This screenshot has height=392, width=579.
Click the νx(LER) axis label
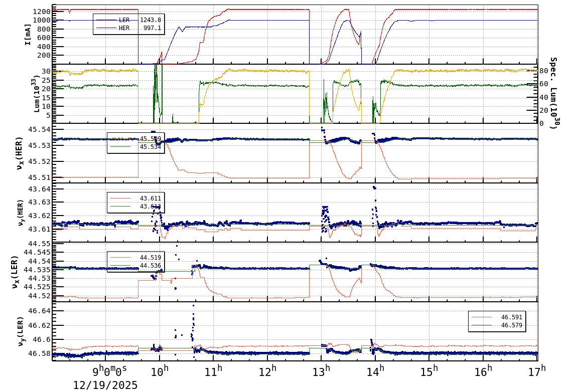click(15, 272)
